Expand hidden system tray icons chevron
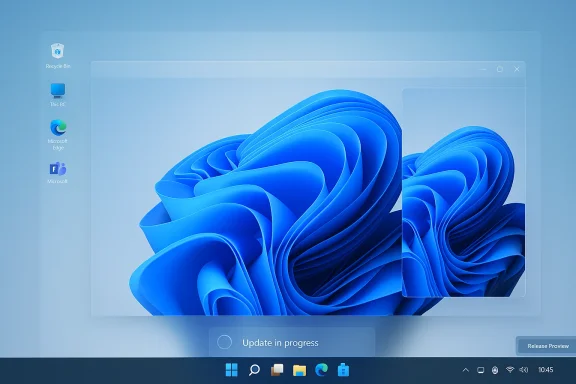This screenshot has width=576, height=384. tap(465, 370)
